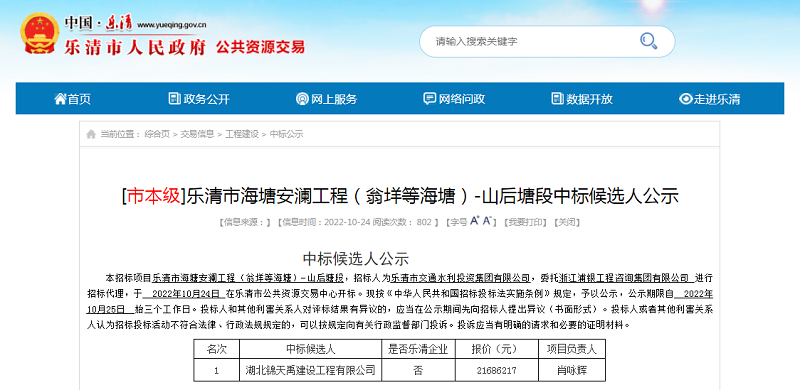Increase font size with larger A+

(474, 221)
